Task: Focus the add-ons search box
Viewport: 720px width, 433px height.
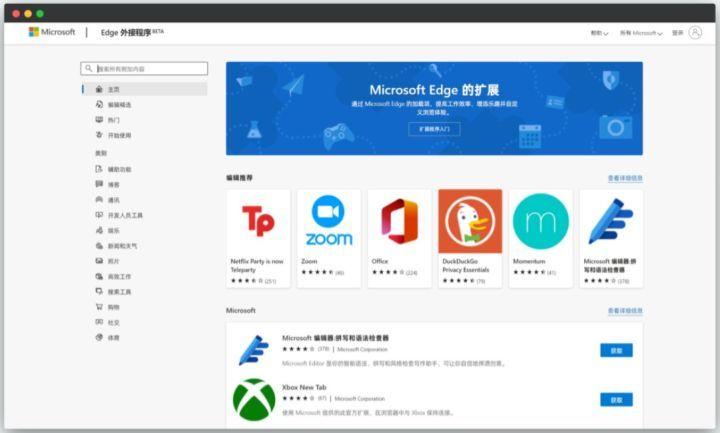Action: pos(144,68)
